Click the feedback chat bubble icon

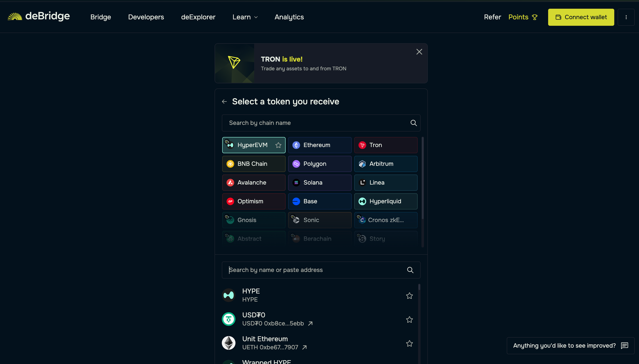624,345
